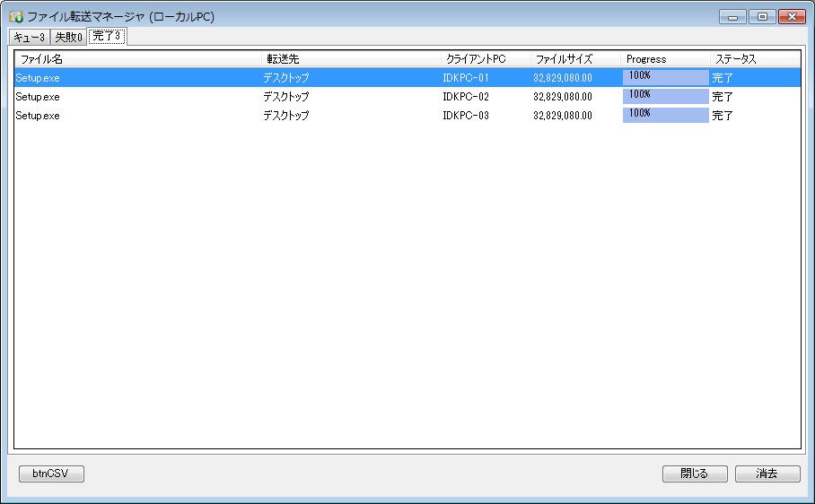Click the ファイルサイズ column header

(575, 59)
